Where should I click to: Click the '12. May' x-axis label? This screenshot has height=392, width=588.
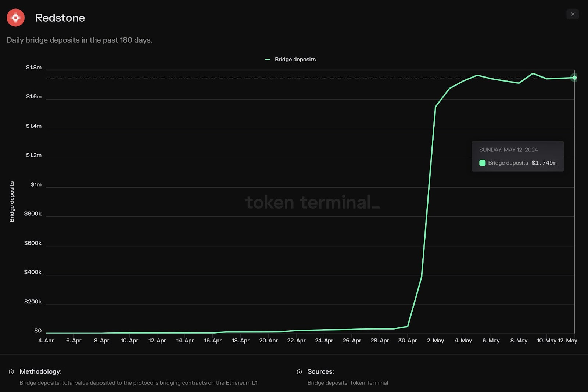(567, 341)
